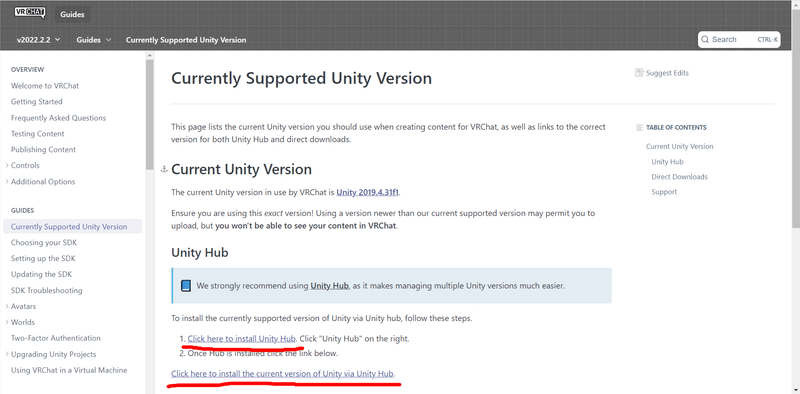
Task: Click the anchor icon beside Current Unity Version
Action: [164, 169]
